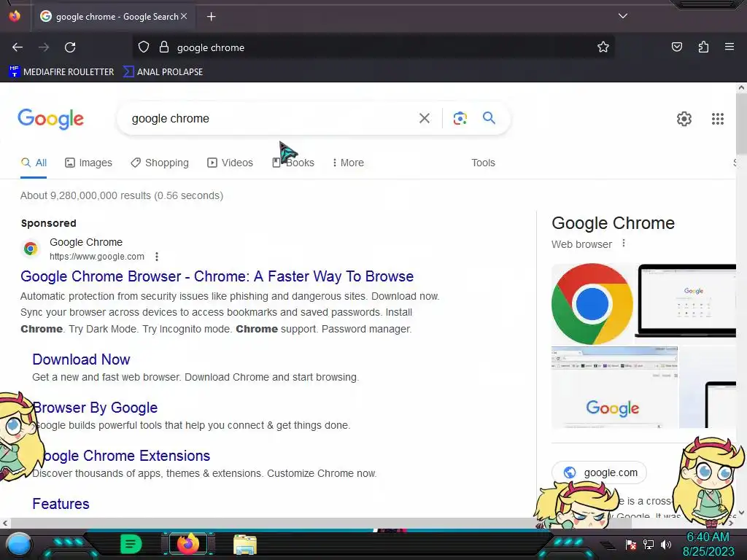This screenshot has height=560, width=747.
Task: Go back with the browser back arrow
Action: tap(18, 47)
